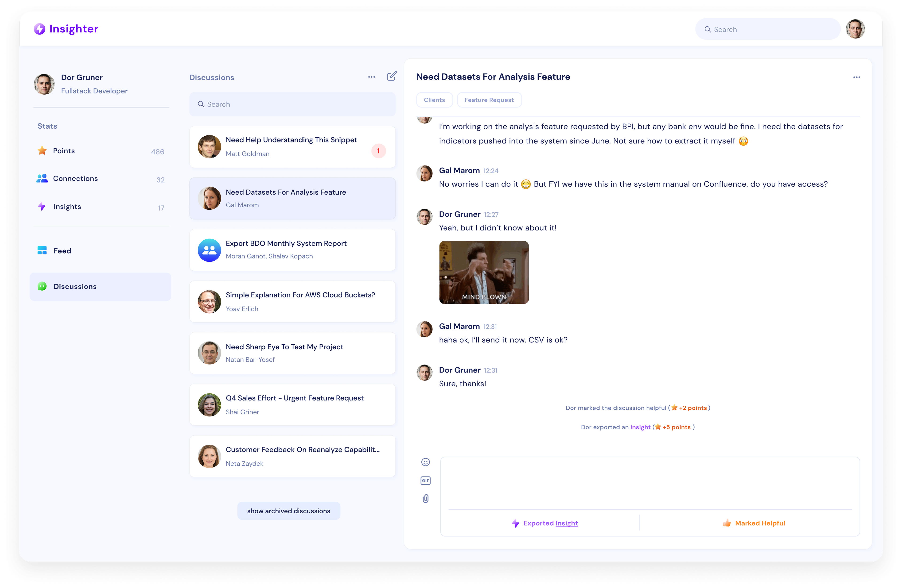Click the Insighter logo icon
Image resolution: width=902 pixels, height=588 pixels.
[x=39, y=29]
